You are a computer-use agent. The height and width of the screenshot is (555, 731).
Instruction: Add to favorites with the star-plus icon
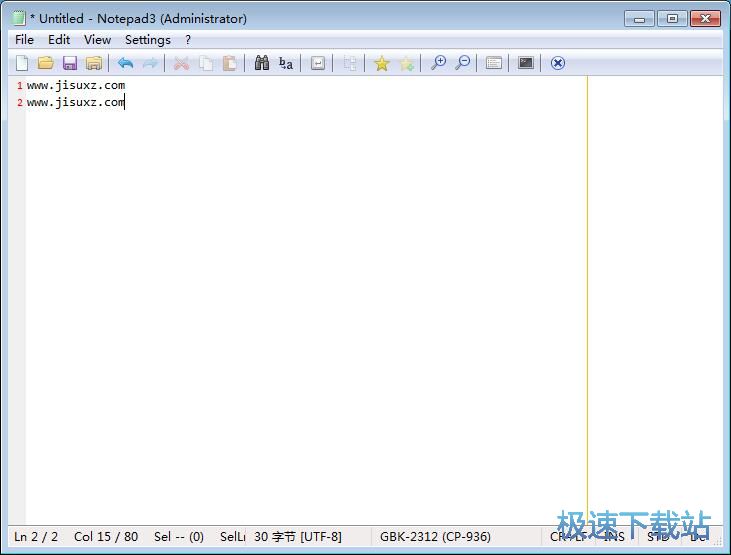(406, 63)
